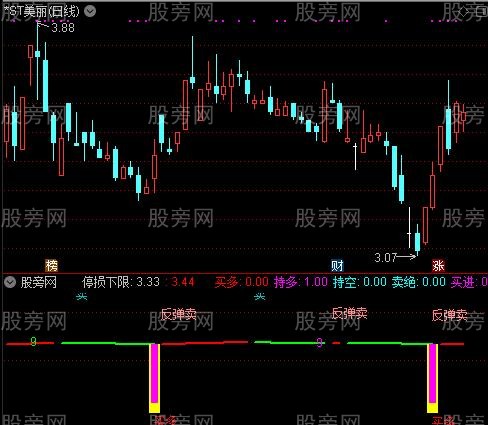This screenshot has height=425, width=488.
Task: Click the 3.07 low price label
Action: tap(386, 257)
